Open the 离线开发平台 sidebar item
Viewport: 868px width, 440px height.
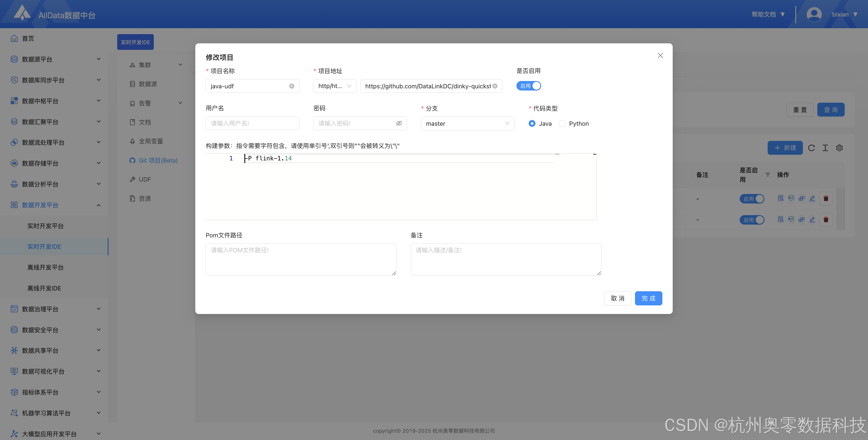pyautogui.click(x=46, y=267)
